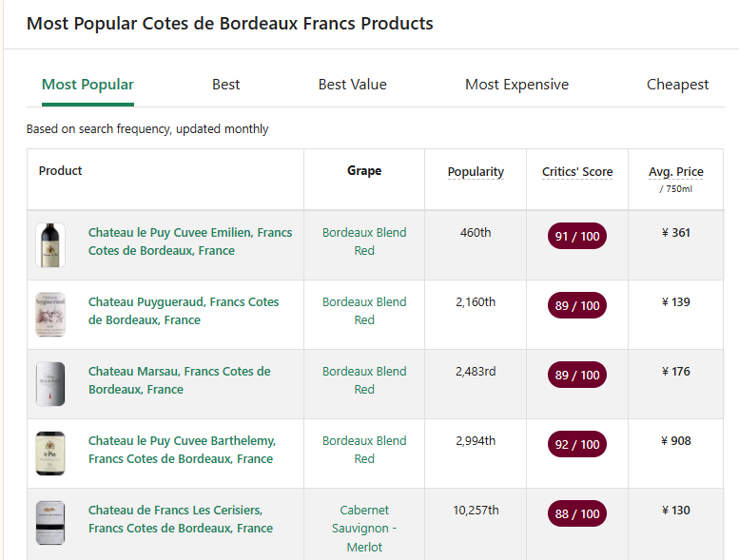Open Chateau le Puy Cuvee Emilien link
739x560 pixels.
tap(190, 241)
